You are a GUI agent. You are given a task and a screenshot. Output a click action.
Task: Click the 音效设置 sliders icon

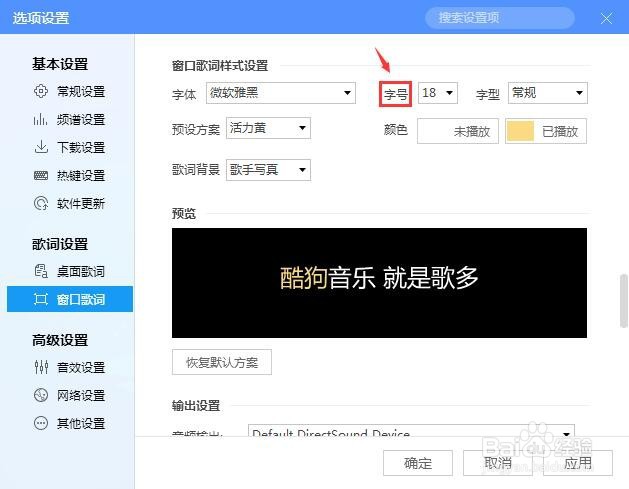click(x=41, y=367)
